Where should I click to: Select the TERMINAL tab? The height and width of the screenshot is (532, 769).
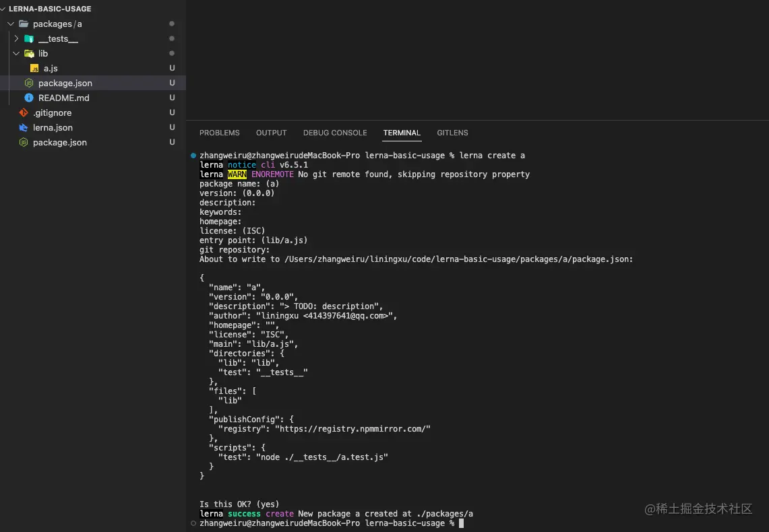pos(402,133)
